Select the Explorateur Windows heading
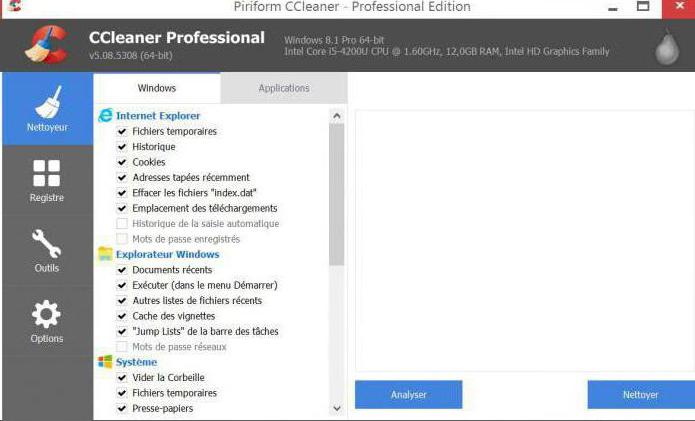695x421 pixels. [x=168, y=254]
